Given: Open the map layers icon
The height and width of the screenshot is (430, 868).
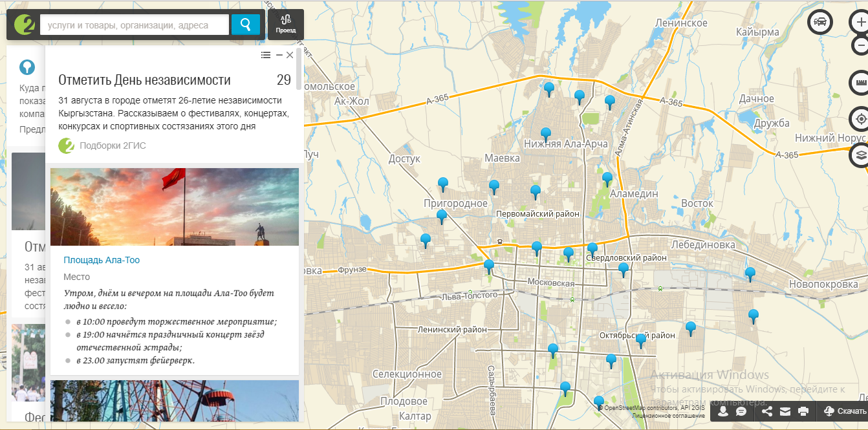Looking at the screenshot, I should pyautogui.click(x=860, y=156).
